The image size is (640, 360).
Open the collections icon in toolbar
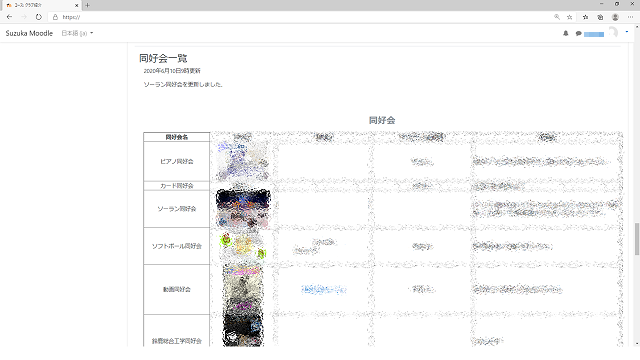(600, 17)
